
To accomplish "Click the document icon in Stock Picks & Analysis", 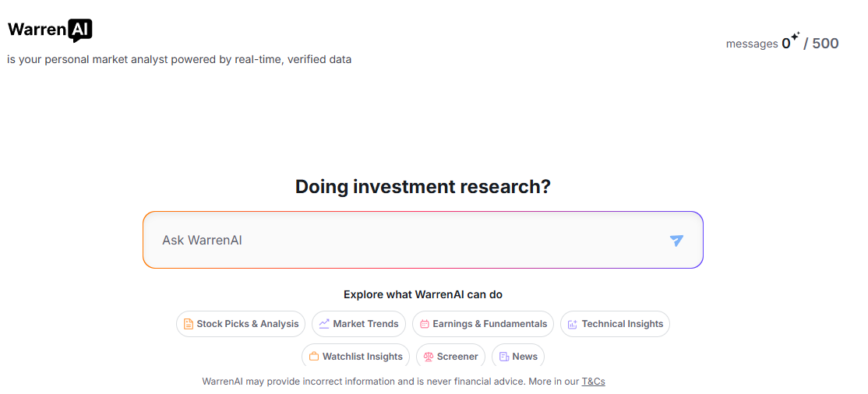I will [189, 324].
